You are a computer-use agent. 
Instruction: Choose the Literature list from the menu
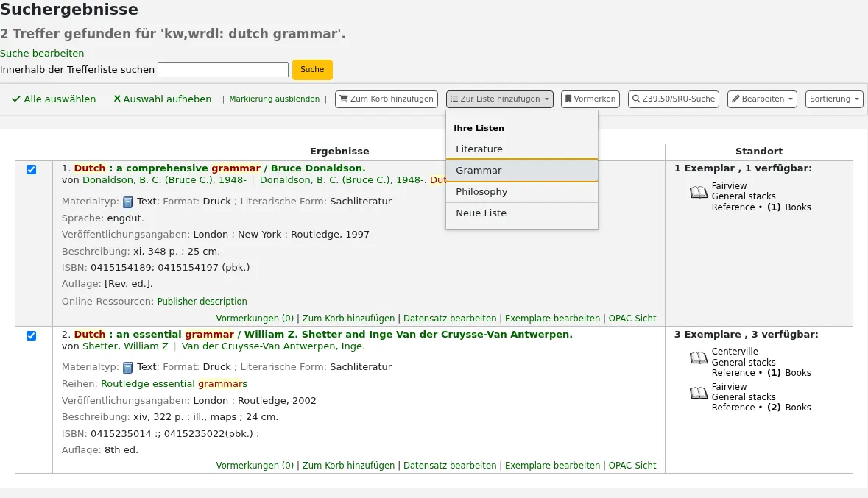[522, 149]
